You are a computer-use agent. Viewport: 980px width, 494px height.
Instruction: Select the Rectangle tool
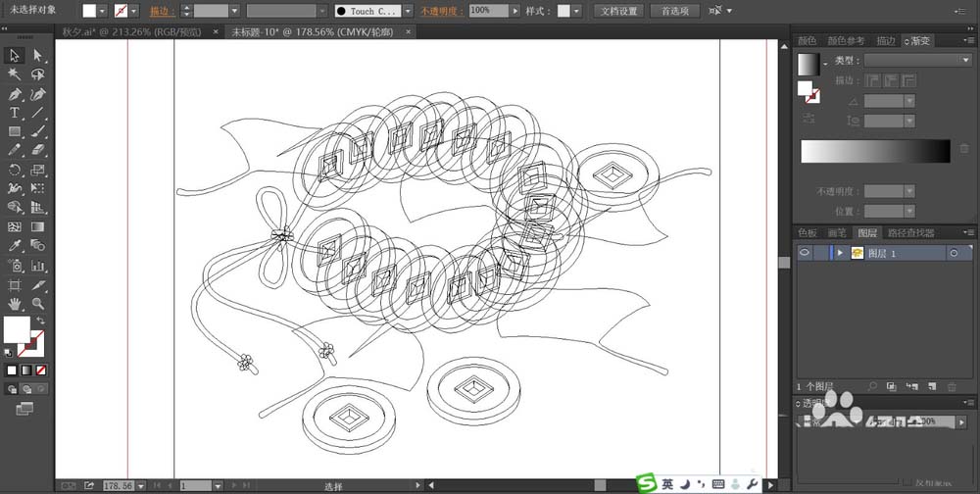click(15, 131)
